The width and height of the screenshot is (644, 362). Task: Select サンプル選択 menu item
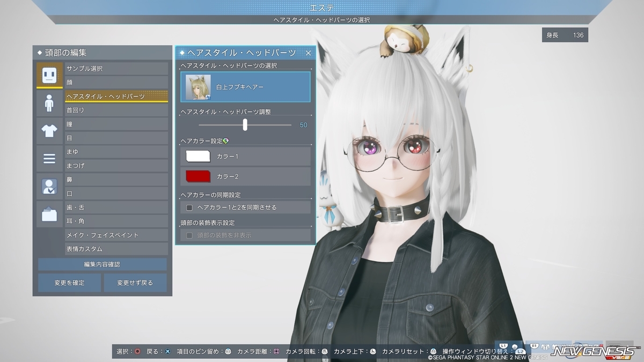click(x=116, y=69)
